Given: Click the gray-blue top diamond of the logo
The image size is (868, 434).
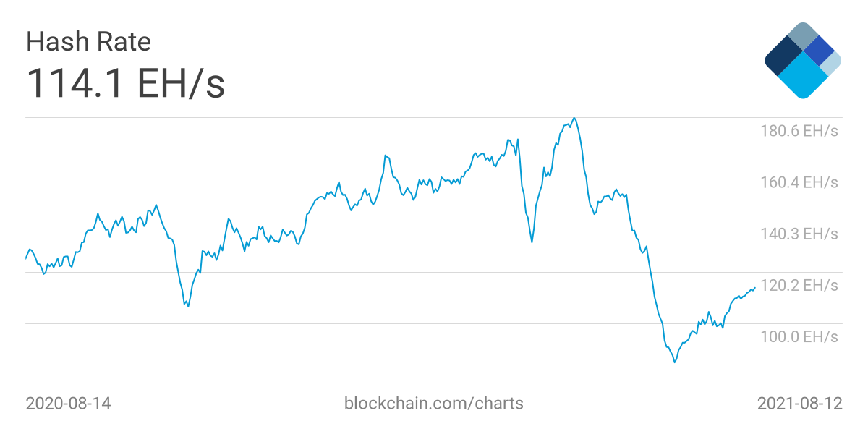Looking at the screenshot, I should pos(802,36).
